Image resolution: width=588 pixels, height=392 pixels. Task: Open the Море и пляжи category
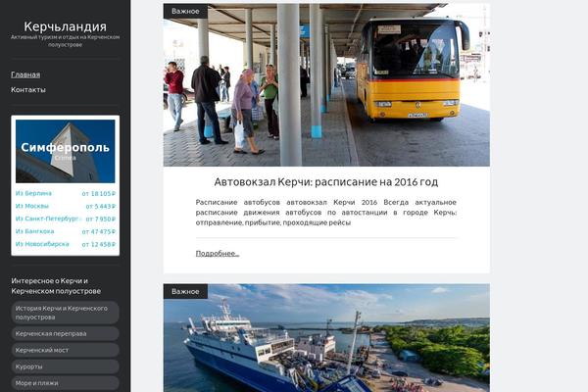tap(66, 383)
